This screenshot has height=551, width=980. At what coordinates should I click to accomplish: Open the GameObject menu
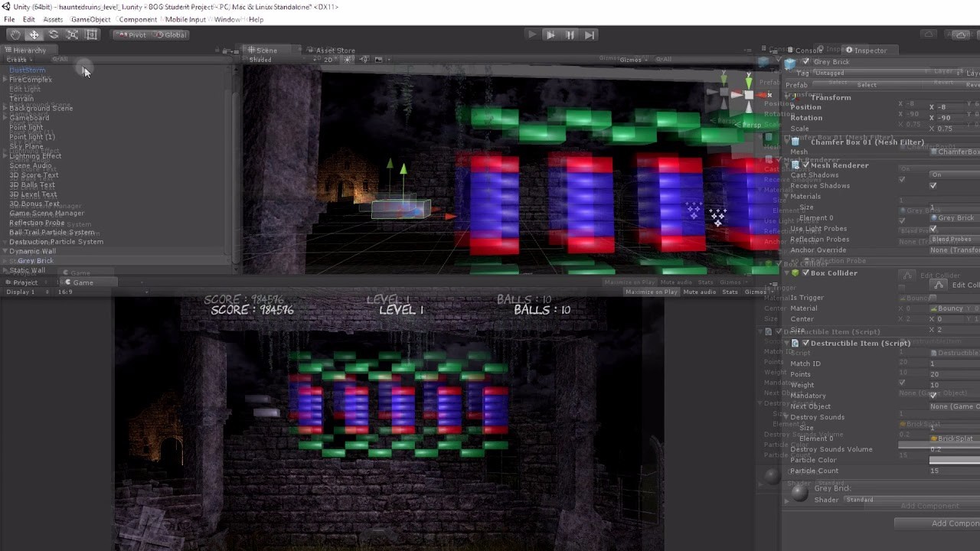coord(90,19)
